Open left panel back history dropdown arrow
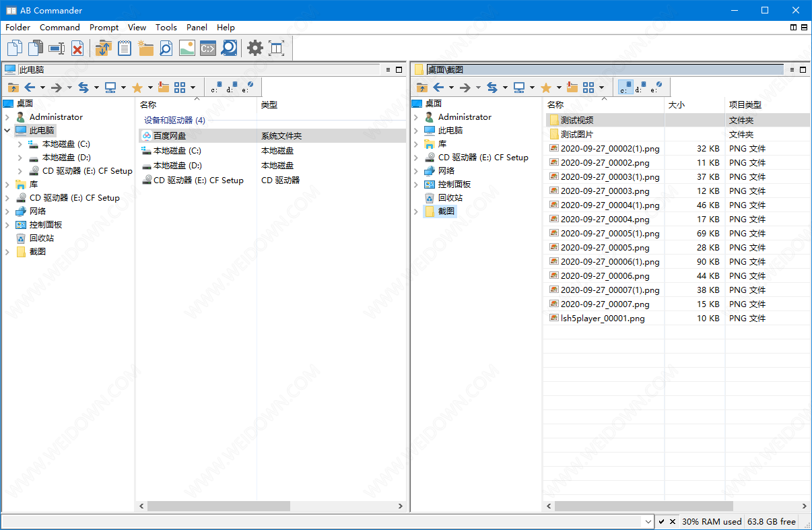 42,88
